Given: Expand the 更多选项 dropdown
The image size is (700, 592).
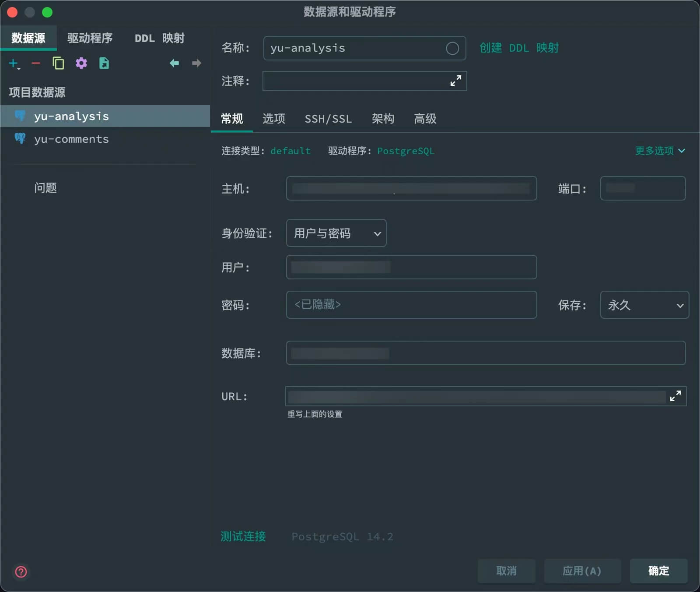Looking at the screenshot, I should click(x=660, y=151).
